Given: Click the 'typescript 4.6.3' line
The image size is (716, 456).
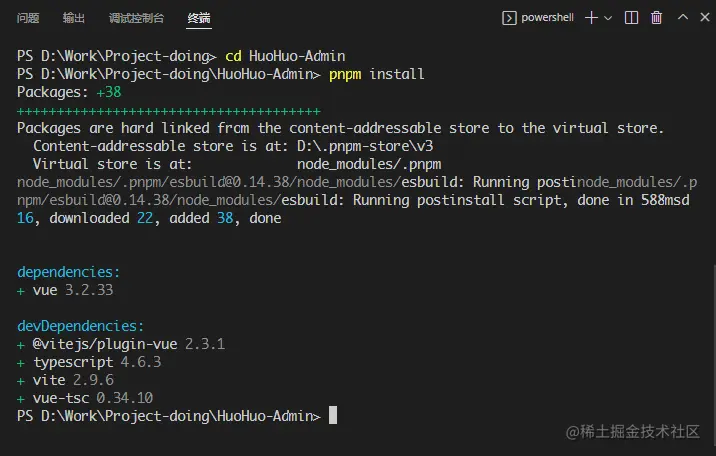Looking at the screenshot, I should 89,362.
